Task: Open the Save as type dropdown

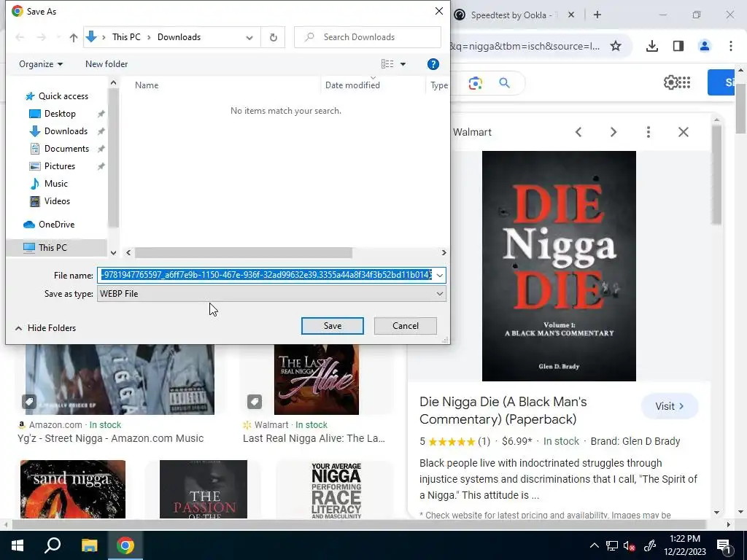Action: point(271,294)
